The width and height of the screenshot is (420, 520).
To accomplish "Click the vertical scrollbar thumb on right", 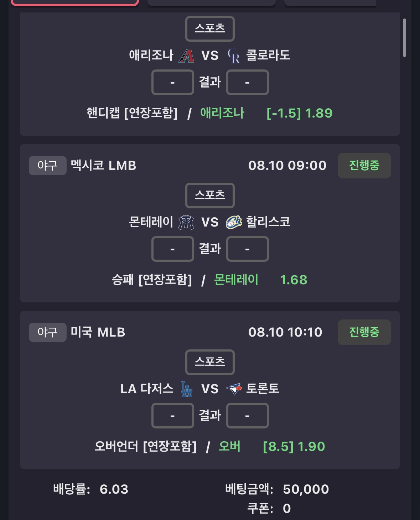I will [x=404, y=38].
